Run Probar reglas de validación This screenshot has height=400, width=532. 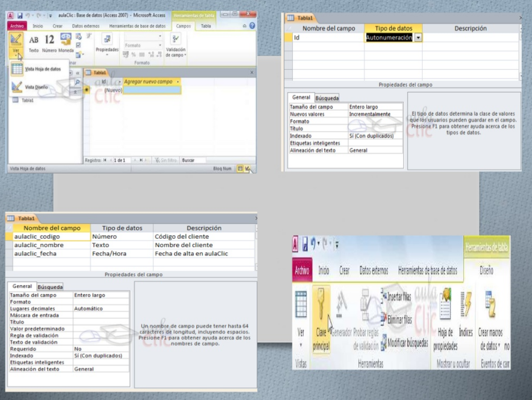(366, 320)
